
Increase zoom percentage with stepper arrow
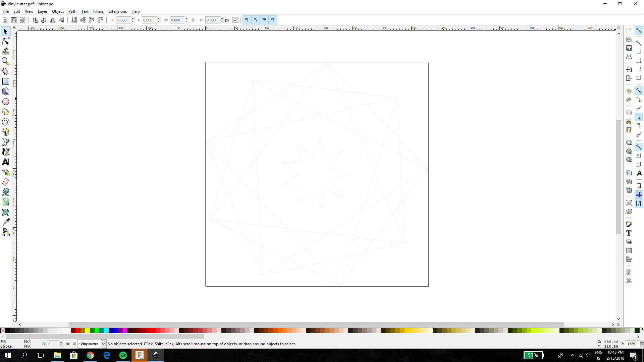coord(642,342)
